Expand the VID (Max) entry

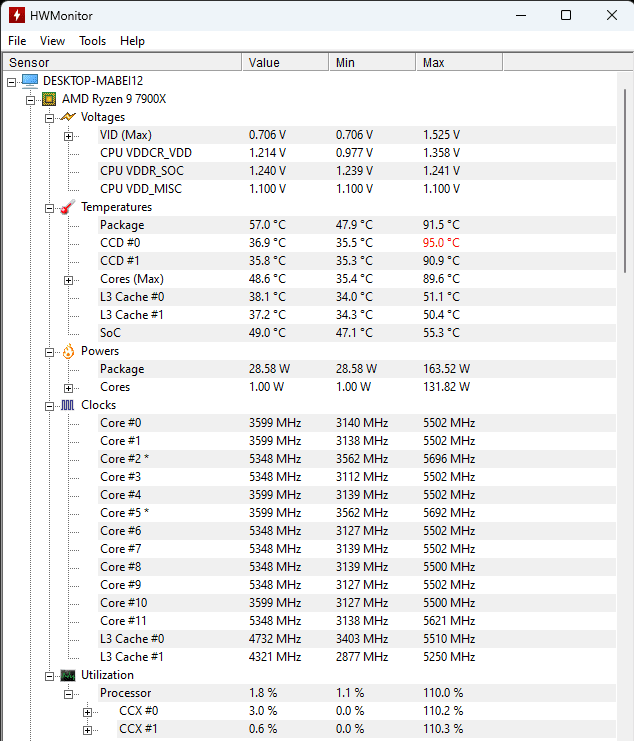[69, 136]
